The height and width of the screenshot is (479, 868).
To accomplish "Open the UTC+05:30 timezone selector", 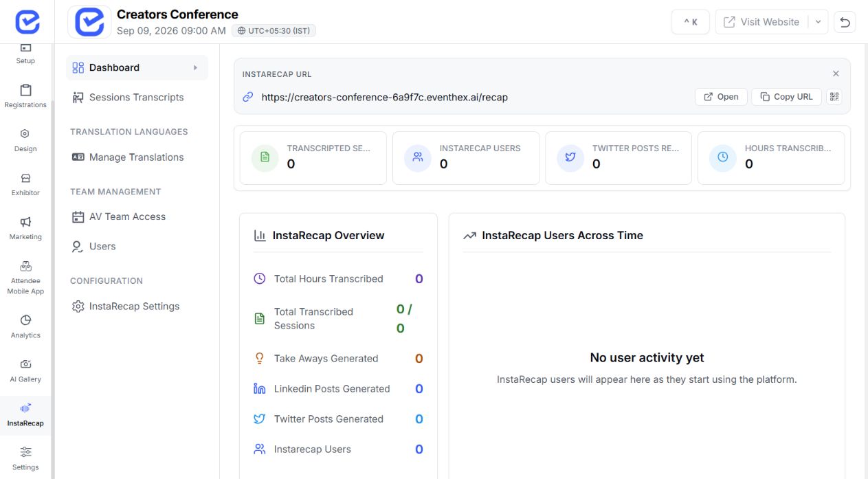I will [x=274, y=31].
